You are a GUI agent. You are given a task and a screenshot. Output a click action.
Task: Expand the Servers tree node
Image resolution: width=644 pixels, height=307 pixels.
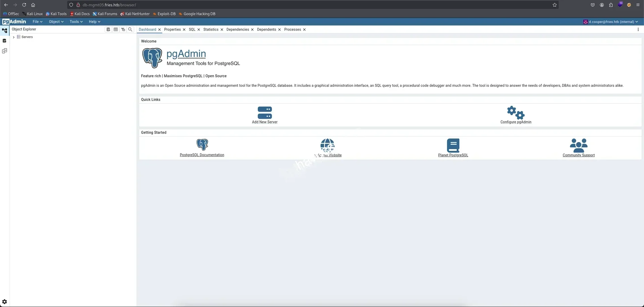(x=13, y=37)
